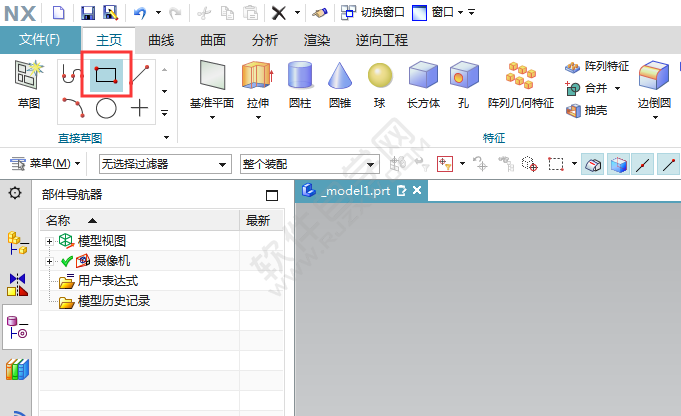Open the 合并 dropdown arrow

point(617,89)
